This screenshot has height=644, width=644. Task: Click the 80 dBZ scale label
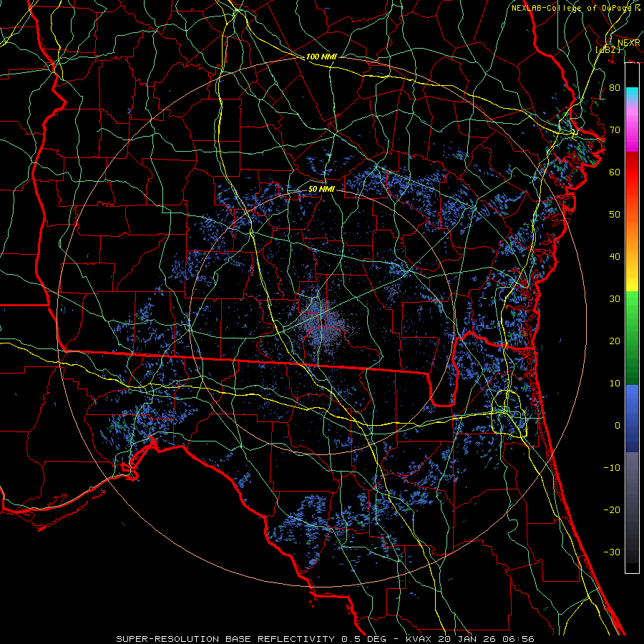[x=615, y=88]
